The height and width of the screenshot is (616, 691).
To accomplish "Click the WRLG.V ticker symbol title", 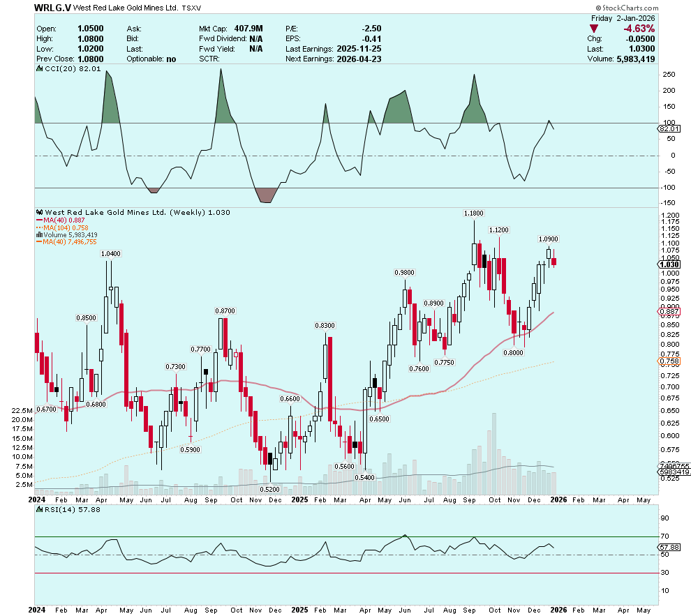I will [x=52, y=8].
